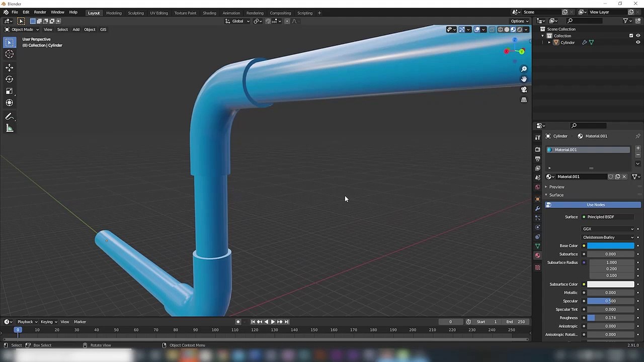Jump to the timeline end frame button
Viewport: 644px width, 362px height.
[286, 322]
